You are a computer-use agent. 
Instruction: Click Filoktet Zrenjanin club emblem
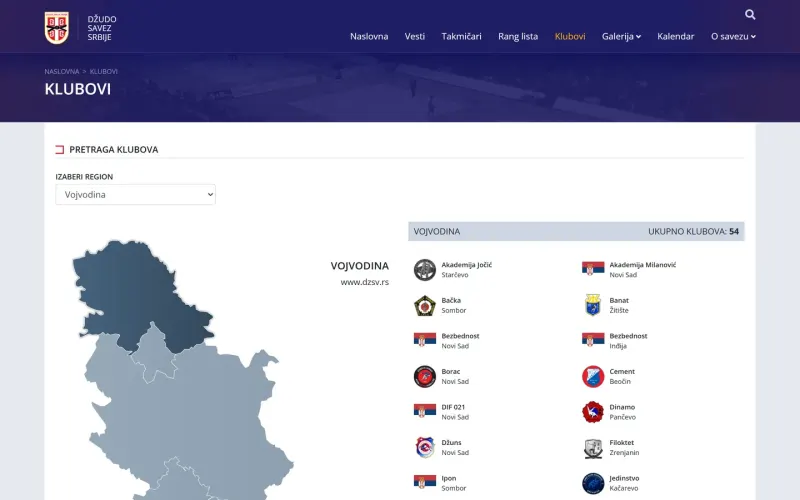[593, 448]
